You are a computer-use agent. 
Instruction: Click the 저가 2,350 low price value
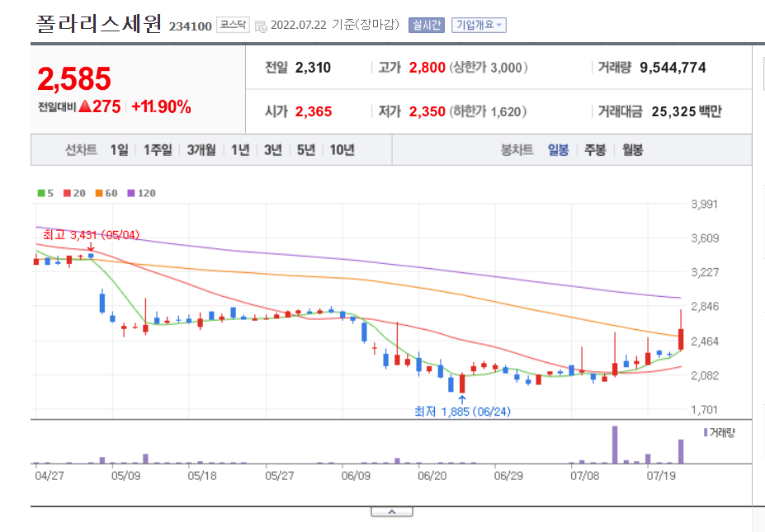[427, 111]
